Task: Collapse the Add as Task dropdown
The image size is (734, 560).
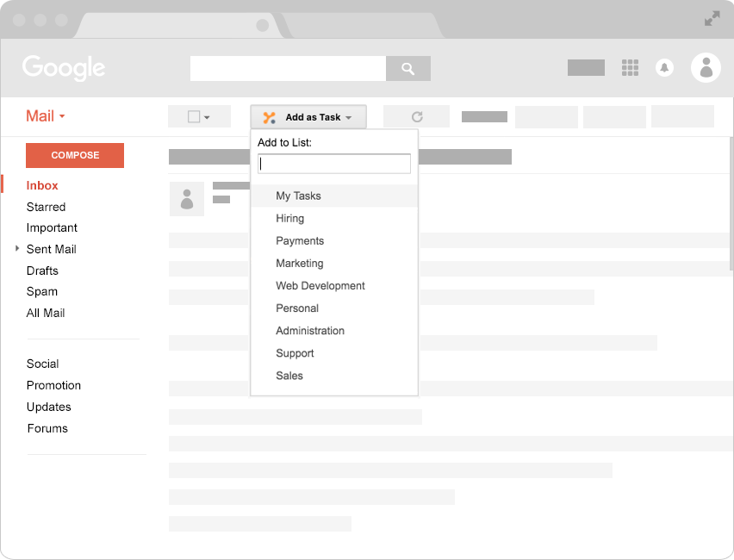Action: point(308,117)
